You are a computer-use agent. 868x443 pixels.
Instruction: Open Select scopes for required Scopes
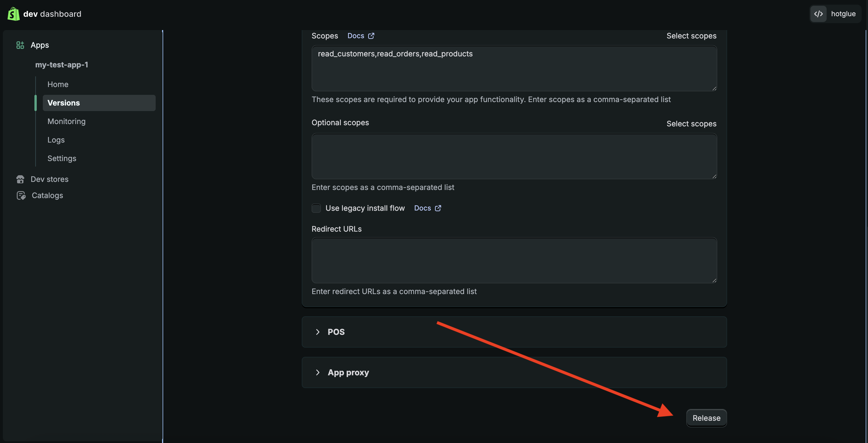point(691,36)
